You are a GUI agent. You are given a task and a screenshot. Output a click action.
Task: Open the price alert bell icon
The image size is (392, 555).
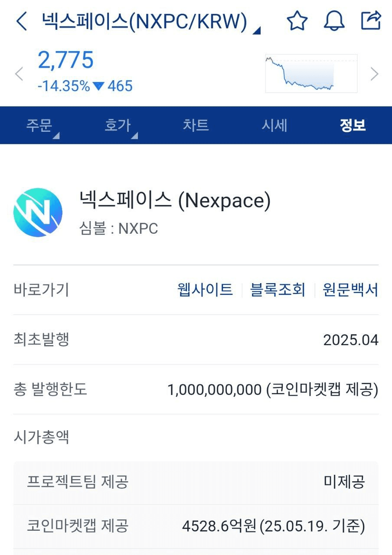[x=334, y=21]
